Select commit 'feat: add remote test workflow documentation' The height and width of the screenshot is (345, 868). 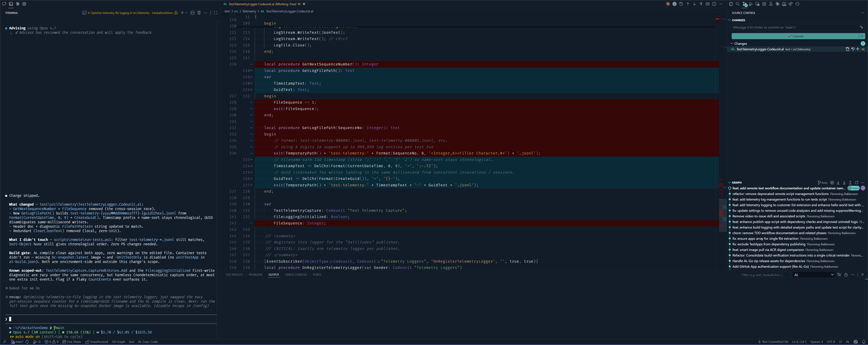click(789, 188)
